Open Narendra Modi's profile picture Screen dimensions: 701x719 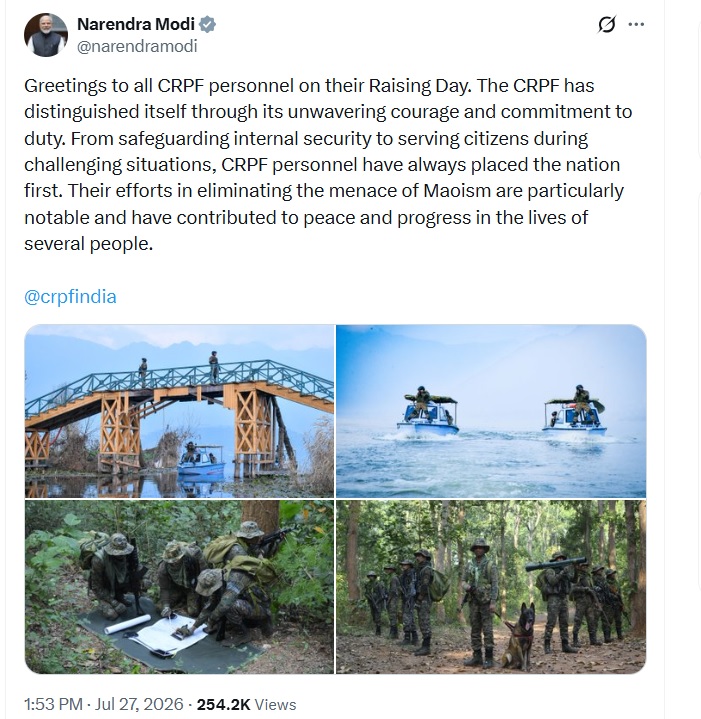tap(46, 35)
